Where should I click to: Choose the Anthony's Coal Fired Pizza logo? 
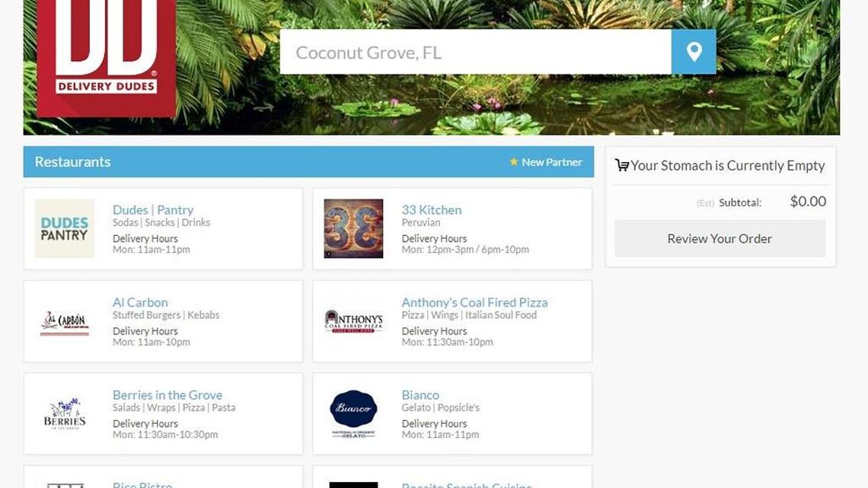(353, 321)
